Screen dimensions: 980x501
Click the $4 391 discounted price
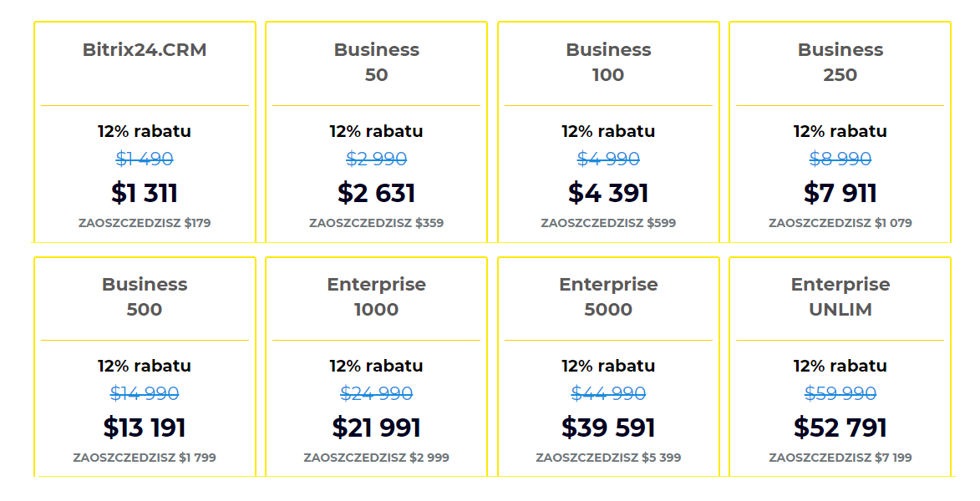tap(608, 193)
